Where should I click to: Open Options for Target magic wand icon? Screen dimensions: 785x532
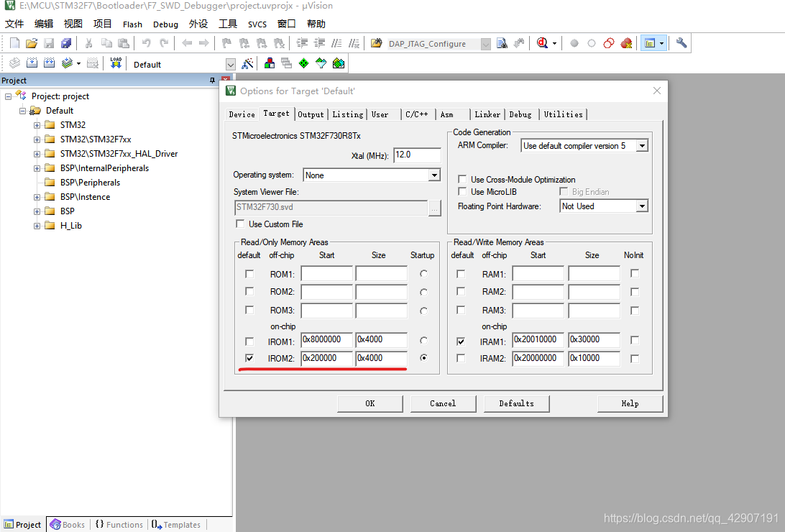pyautogui.click(x=247, y=63)
